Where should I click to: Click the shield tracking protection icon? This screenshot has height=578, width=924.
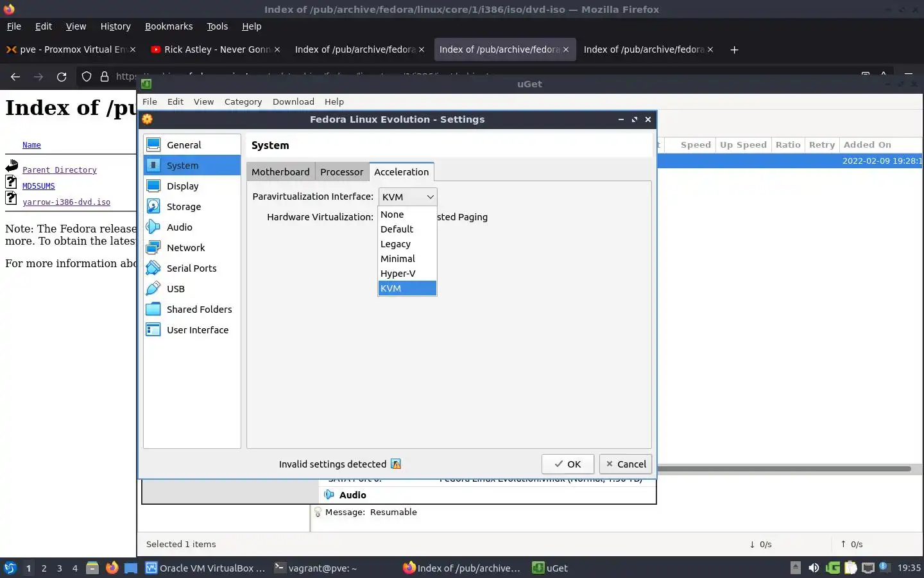pyautogui.click(x=87, y=77)
